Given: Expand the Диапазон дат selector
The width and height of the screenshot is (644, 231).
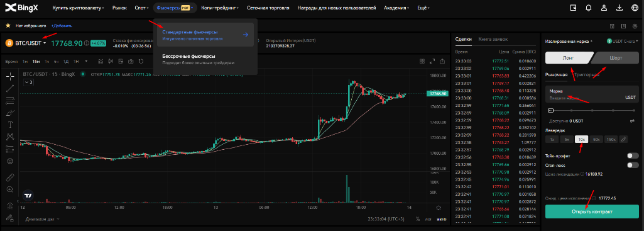Looking at the screenshot, I should (x=42, y=219).
